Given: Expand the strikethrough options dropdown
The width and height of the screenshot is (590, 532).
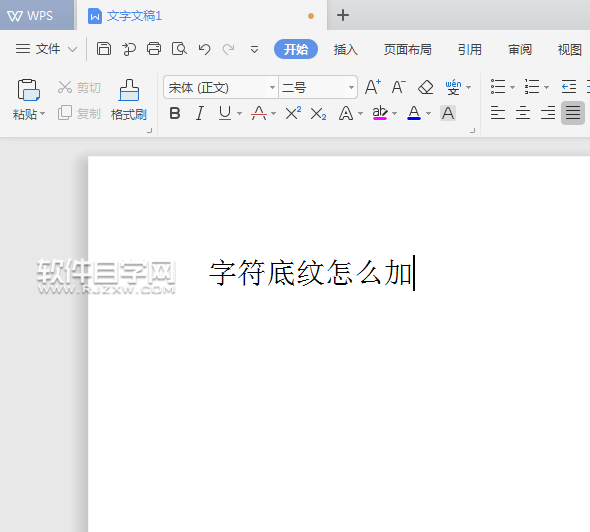Looking at the screenshot, I should pos(274,113).
